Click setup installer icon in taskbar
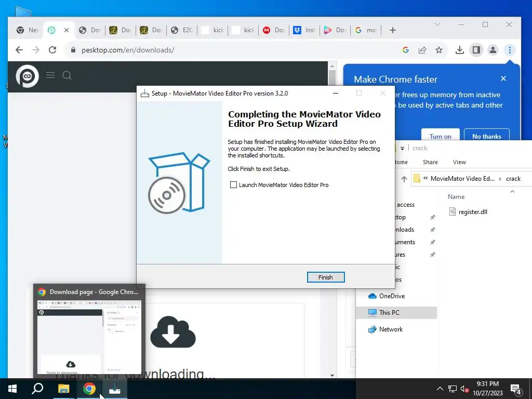The image size is (532, 399). tap(115, 389)
